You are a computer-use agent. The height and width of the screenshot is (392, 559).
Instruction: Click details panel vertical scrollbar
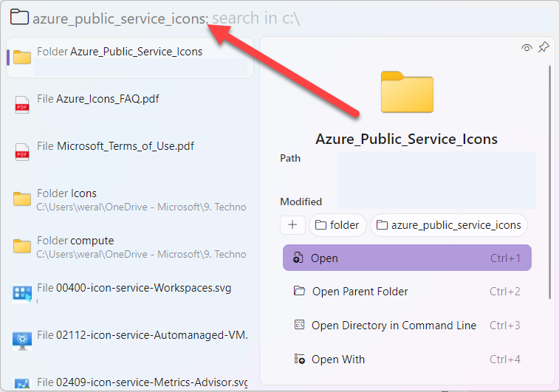coord(550,182)
